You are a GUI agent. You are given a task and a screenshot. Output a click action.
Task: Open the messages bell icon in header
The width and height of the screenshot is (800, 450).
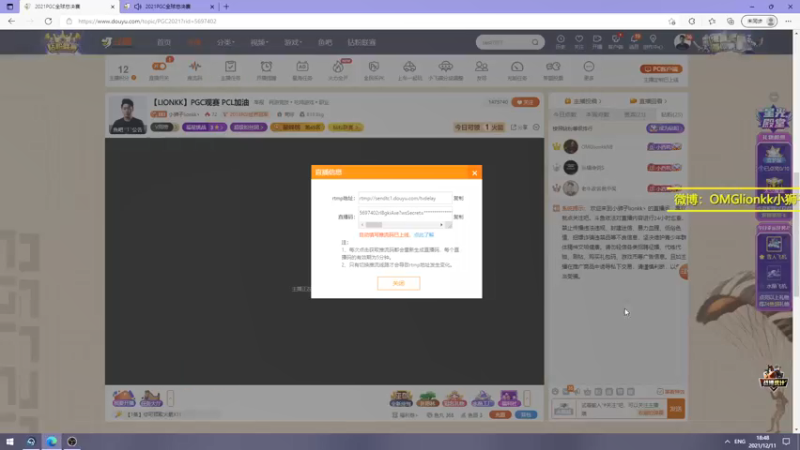coord(634,41)
